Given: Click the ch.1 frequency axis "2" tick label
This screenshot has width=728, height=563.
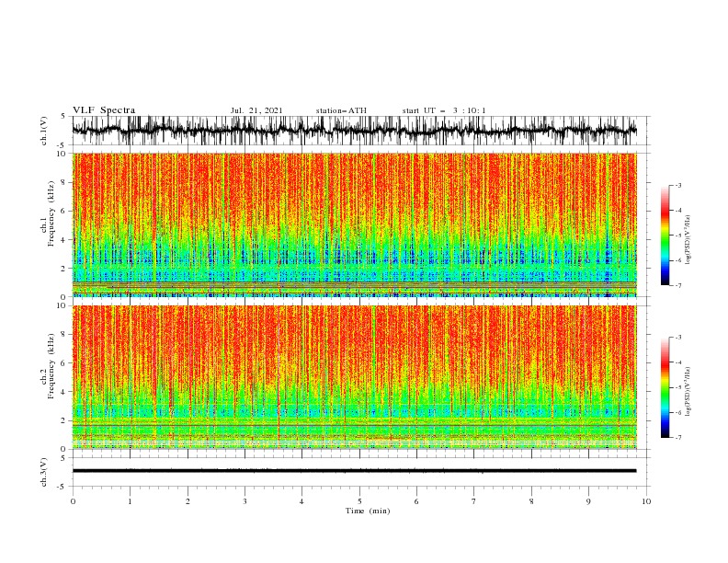Looking at the screenshot, I should click(x=63, y=269).
